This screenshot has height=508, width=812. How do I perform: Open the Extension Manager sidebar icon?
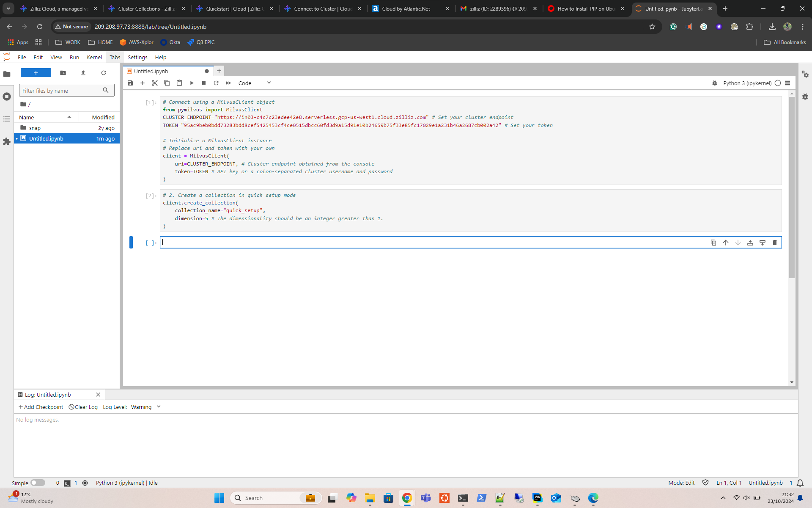[7, 141]
